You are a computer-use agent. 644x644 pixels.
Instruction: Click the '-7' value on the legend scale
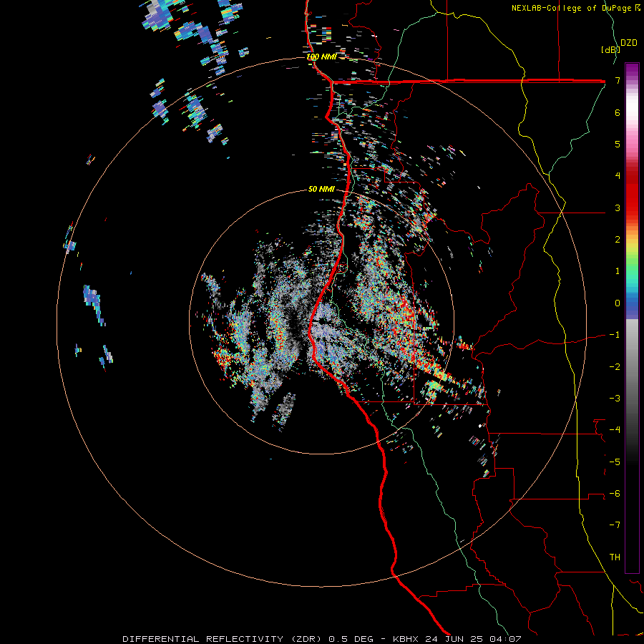click(615, 525)
